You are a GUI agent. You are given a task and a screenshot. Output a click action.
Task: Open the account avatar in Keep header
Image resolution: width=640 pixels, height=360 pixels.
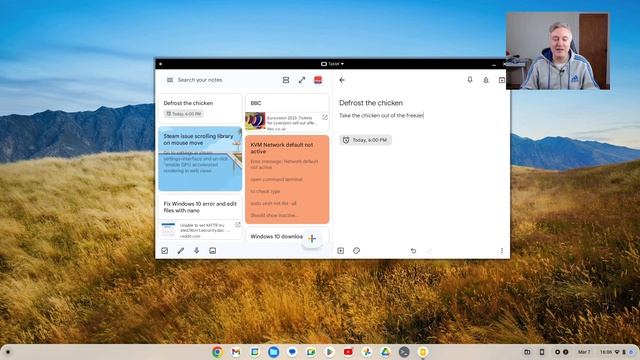(x=318, y=80)
